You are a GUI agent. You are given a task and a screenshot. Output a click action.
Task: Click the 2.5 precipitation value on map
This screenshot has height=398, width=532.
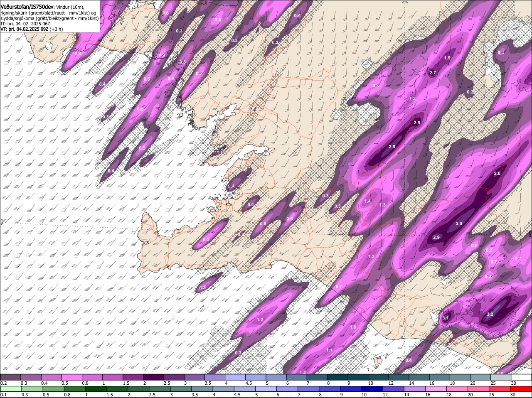pyautogui.click(x=417, y=123)
